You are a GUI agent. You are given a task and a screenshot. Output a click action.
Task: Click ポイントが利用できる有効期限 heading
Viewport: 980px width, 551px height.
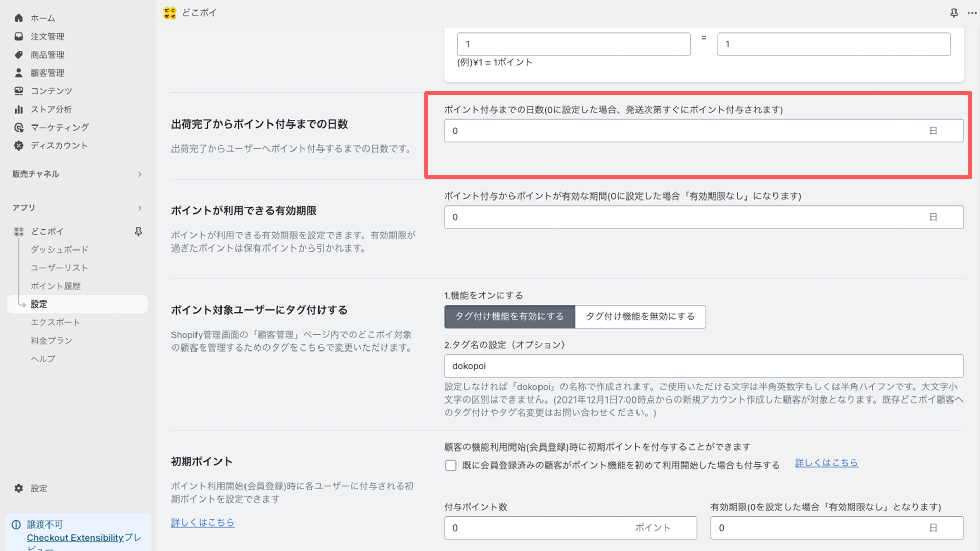click(x=244, y=211)
